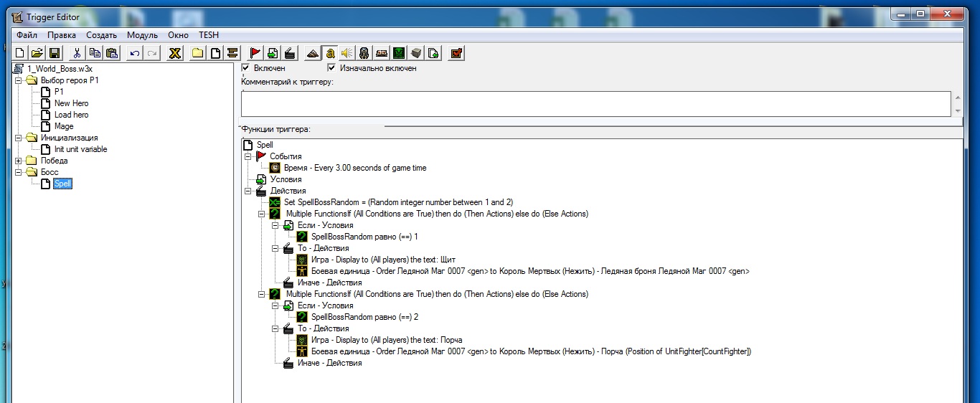Click the New Trigger blank page icon
The image size is (980, 403).
(215, 52)
